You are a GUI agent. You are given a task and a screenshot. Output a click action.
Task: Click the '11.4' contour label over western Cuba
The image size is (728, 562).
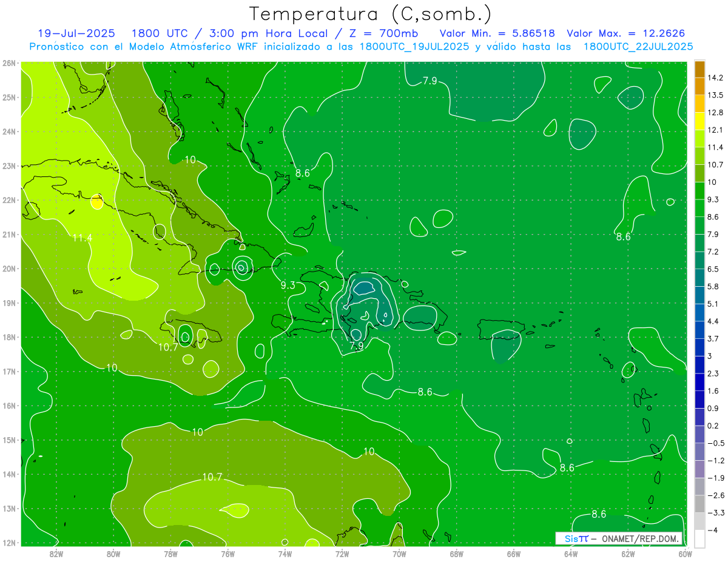82,238
